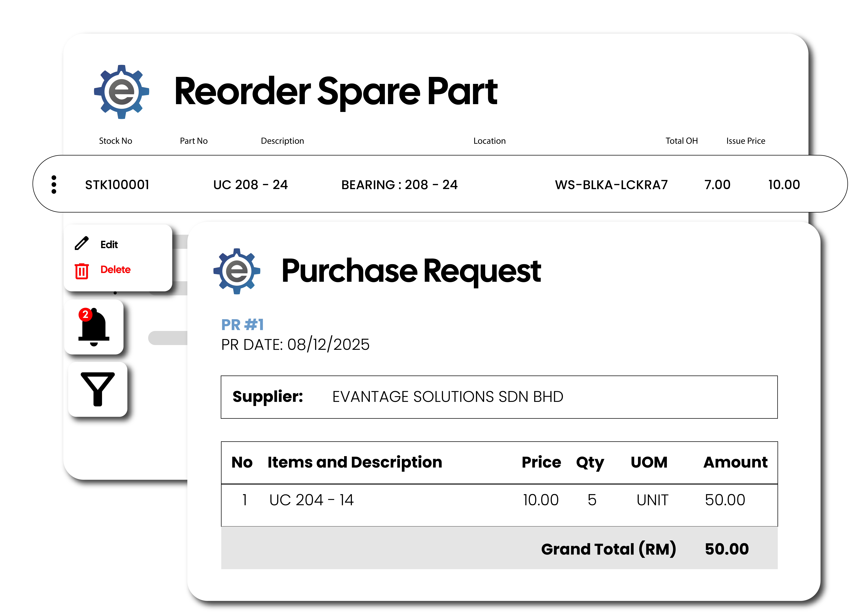This screenshot has width=868, height=616.
Task: Click the Qty value 5
Action: pos(592,500)
